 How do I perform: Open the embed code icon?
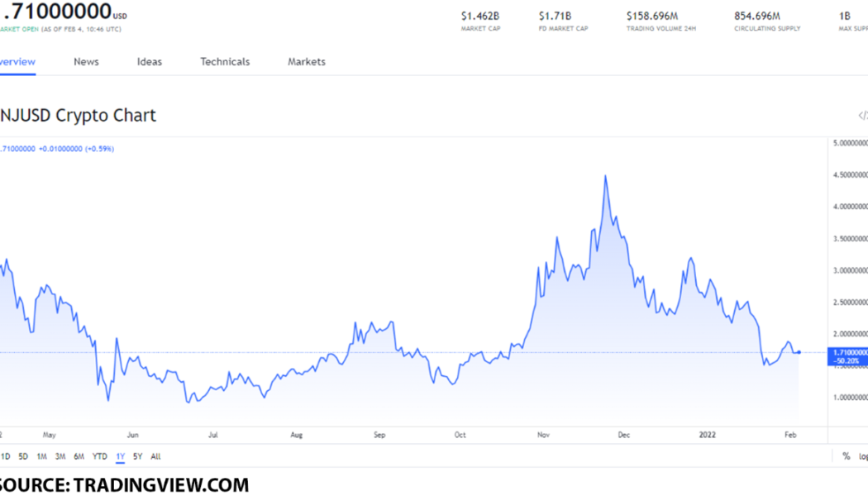point(863,116)
